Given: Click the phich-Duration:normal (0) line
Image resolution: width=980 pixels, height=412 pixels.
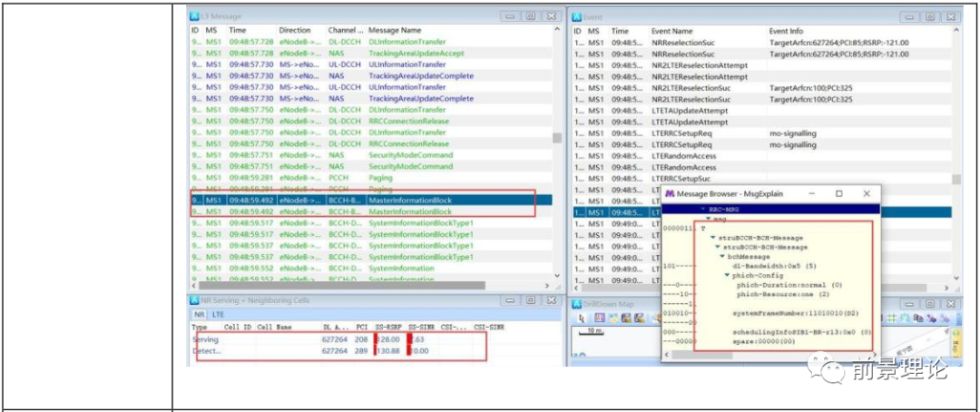Looking at the screenshot, I should point(789,285).
